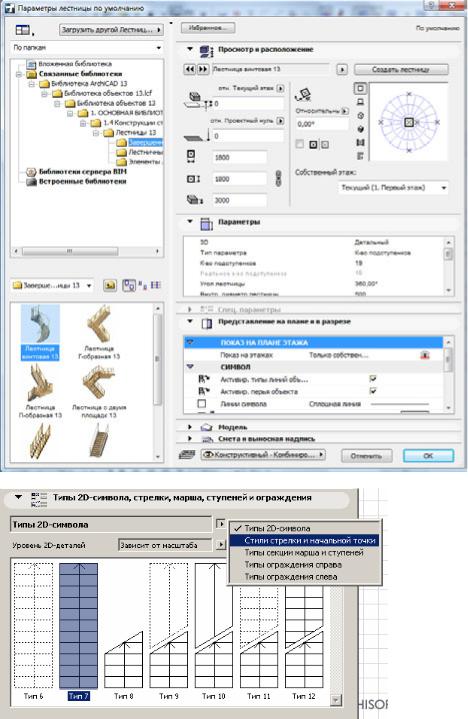Screen dimensions: 468x719
Task: Open Конструктивный - Комбинированный layer dropdown
Action: (263, 454)
